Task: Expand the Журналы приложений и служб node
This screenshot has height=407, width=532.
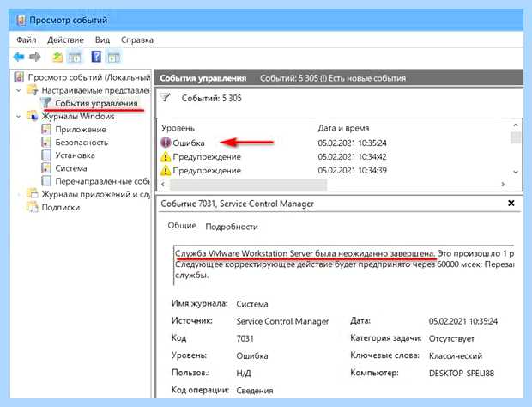Action: tap(19, 194)
